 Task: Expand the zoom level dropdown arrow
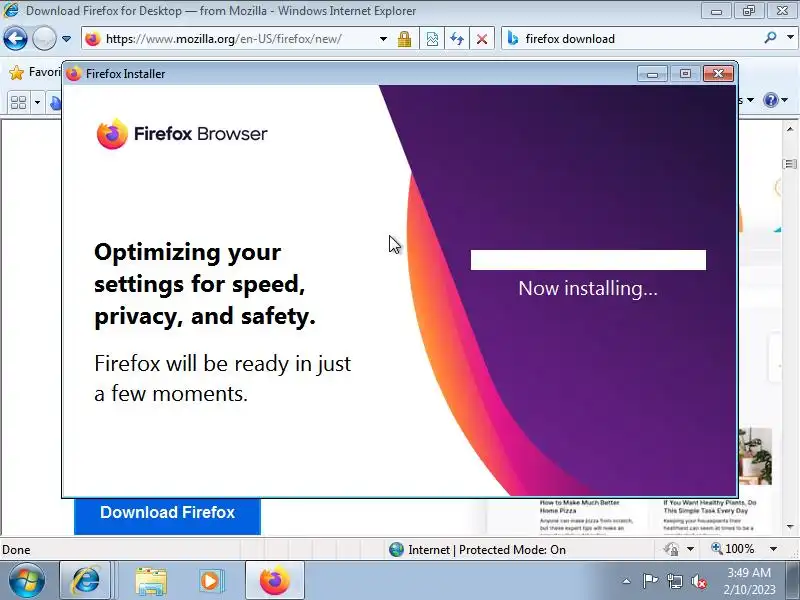773,549
